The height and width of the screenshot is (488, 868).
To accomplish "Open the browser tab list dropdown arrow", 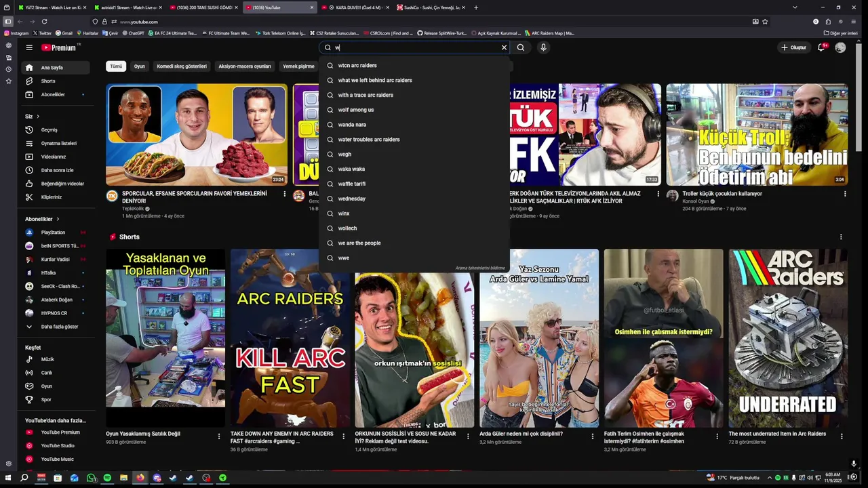I will [795, 7].
